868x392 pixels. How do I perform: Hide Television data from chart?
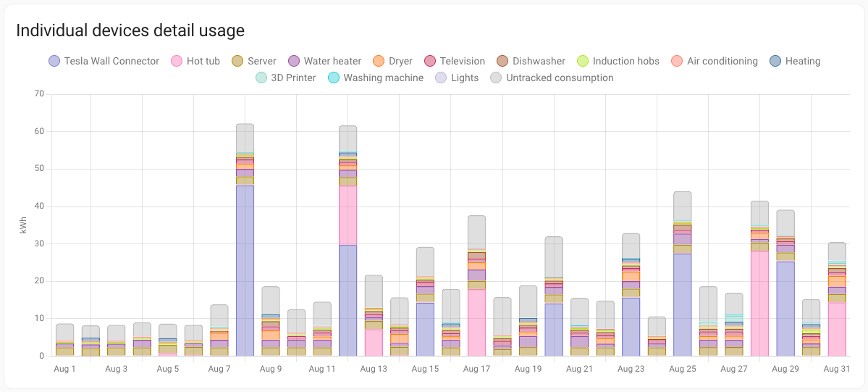(454, 61)
